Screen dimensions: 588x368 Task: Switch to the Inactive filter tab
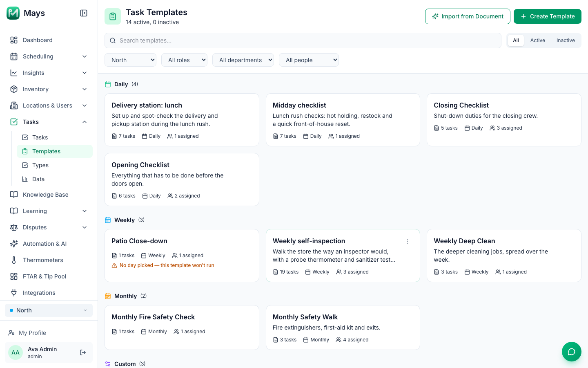[x=566, y=40]
